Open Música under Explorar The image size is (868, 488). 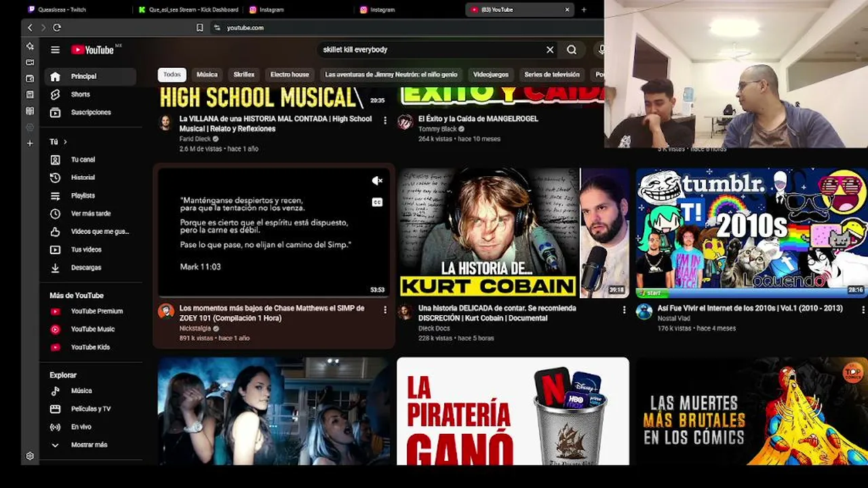[x=90, y=391]
